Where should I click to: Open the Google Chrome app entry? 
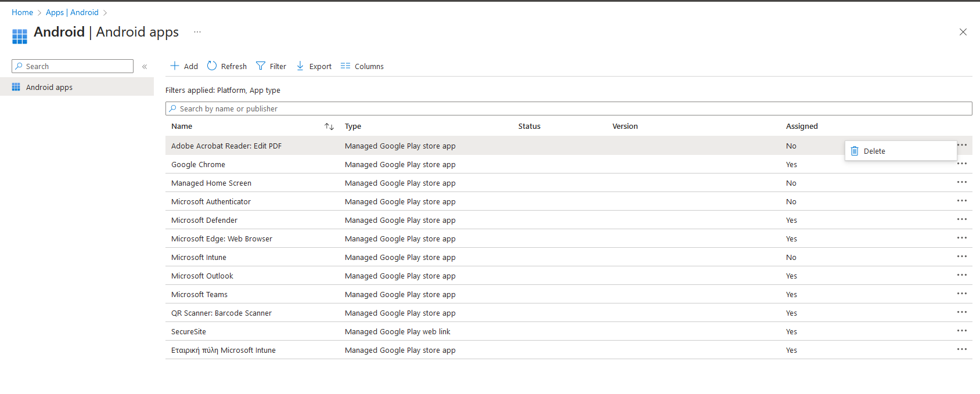click(198, 165)
